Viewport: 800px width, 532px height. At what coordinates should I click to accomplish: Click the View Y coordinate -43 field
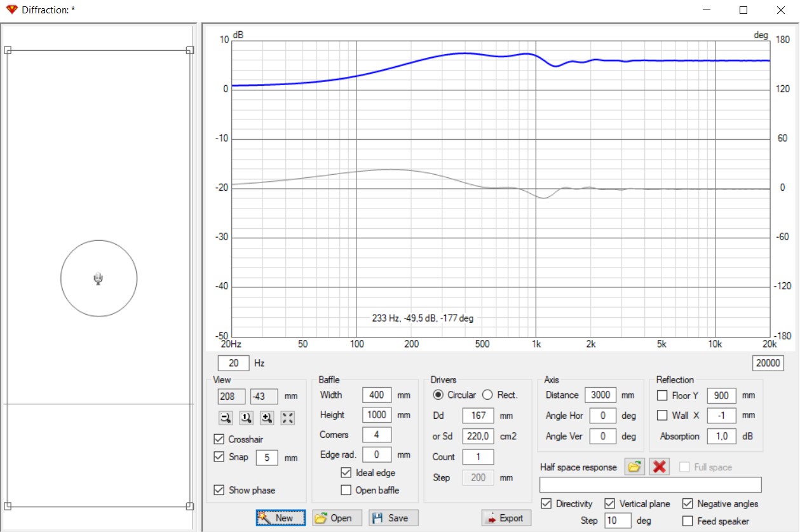(264, 396)
